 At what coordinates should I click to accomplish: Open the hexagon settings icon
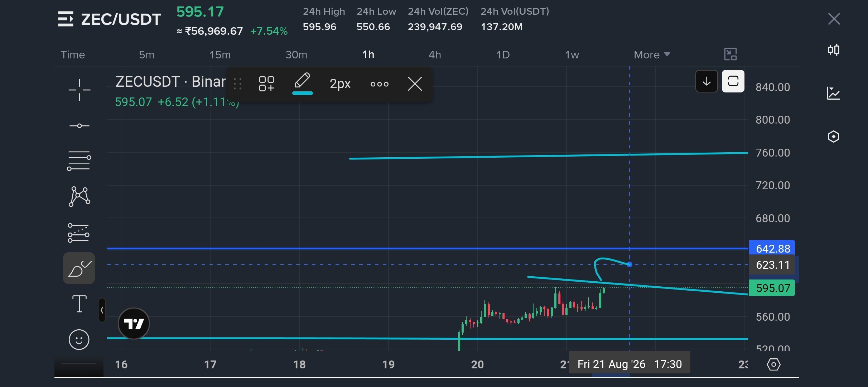click(834, 137)
